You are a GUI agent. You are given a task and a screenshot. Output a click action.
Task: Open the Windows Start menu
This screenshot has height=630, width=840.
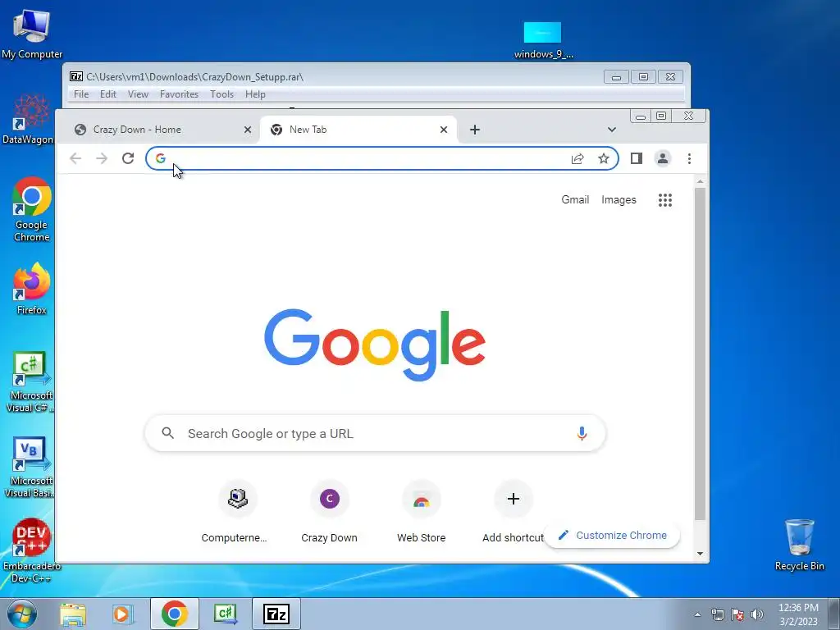[22, 614]
